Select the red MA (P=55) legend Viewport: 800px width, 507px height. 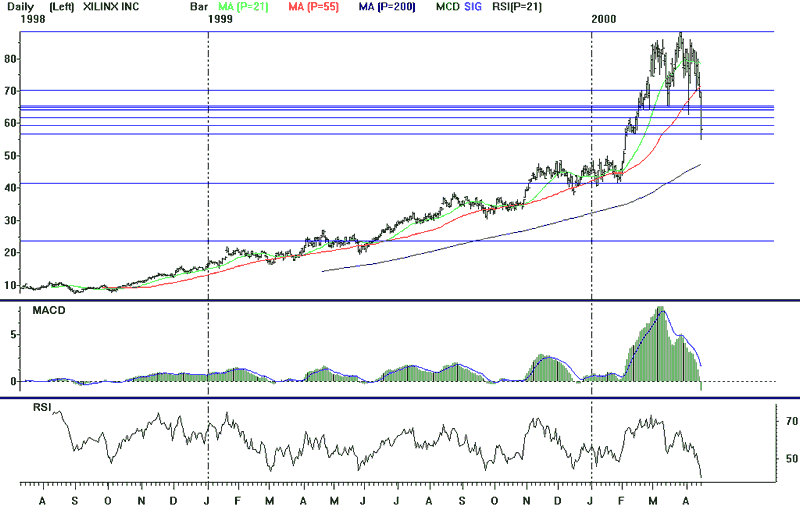(x=313, y=7)
